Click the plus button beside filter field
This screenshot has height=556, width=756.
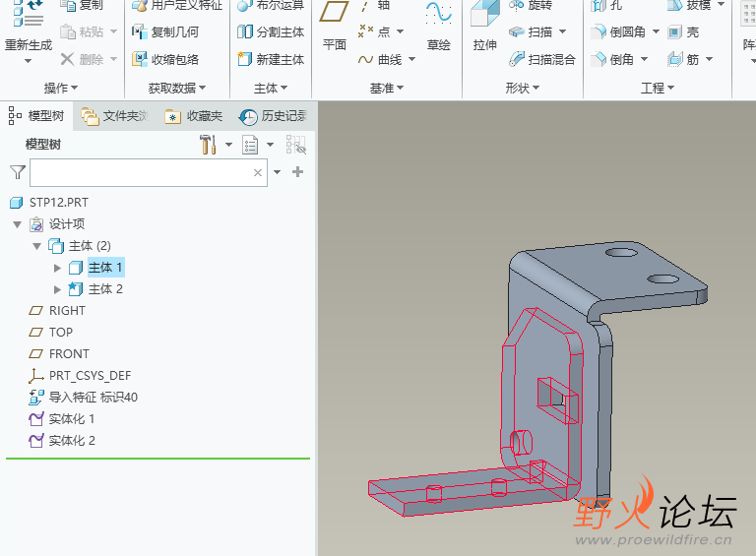tap(298, 172)
